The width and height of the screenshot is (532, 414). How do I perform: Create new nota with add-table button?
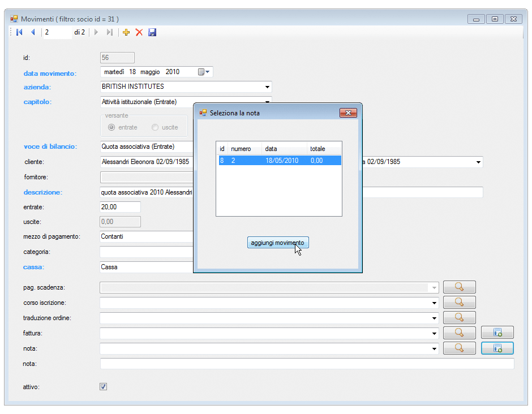[497, 348]
